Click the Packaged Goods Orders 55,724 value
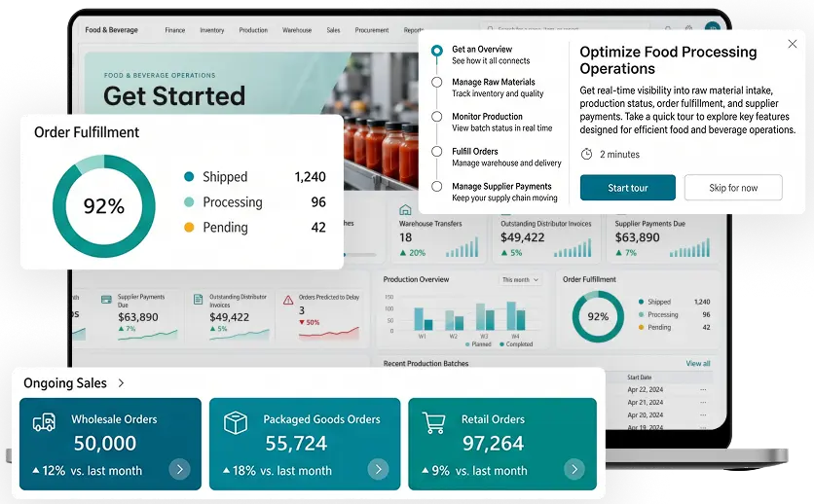This screenshot has height=504, width=814. coord(296,444)
